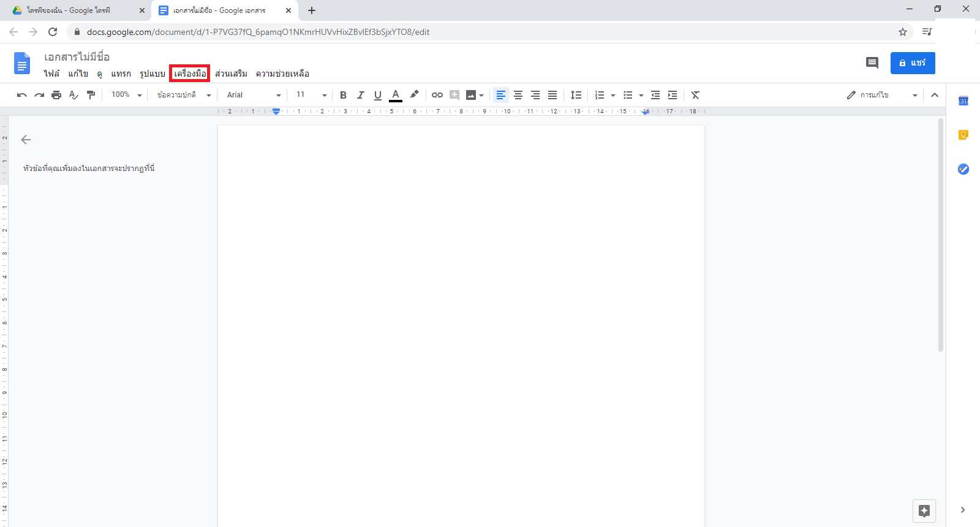Screen dimensions: 980x527
Task: Increase paragraph indent
Action: click(x=673, y=95)
